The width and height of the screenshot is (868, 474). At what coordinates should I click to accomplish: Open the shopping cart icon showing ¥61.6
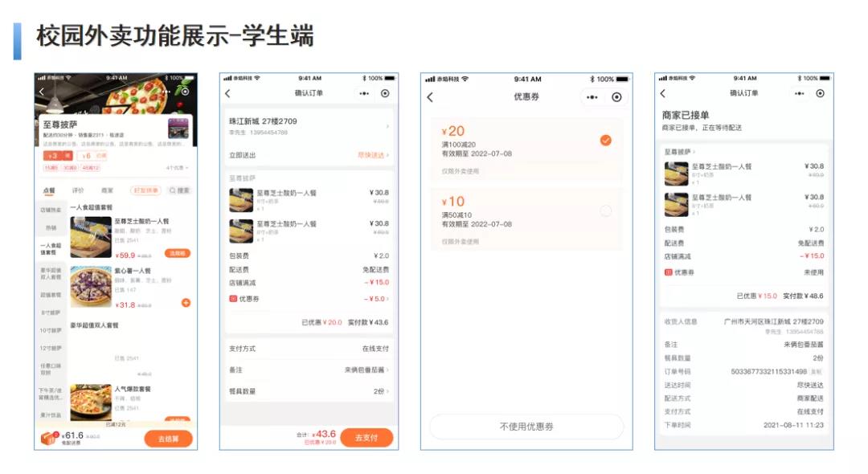[50, 438]
